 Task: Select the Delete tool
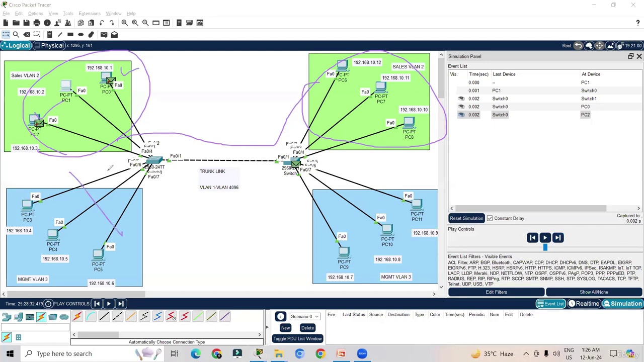click(27, 35)
